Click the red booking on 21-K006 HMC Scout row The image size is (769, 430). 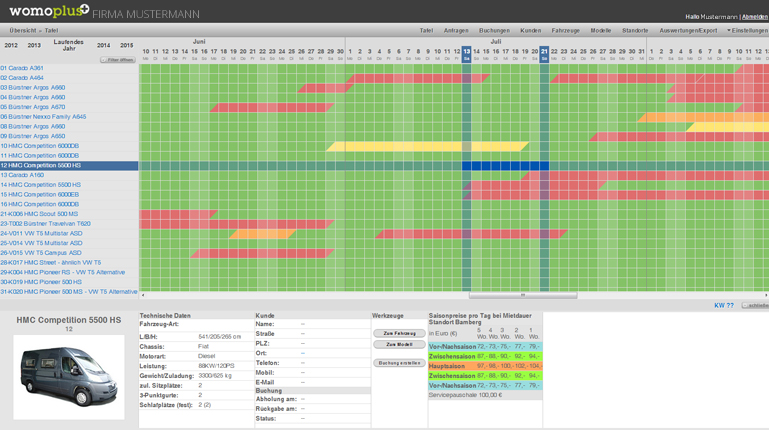[178, 214]
